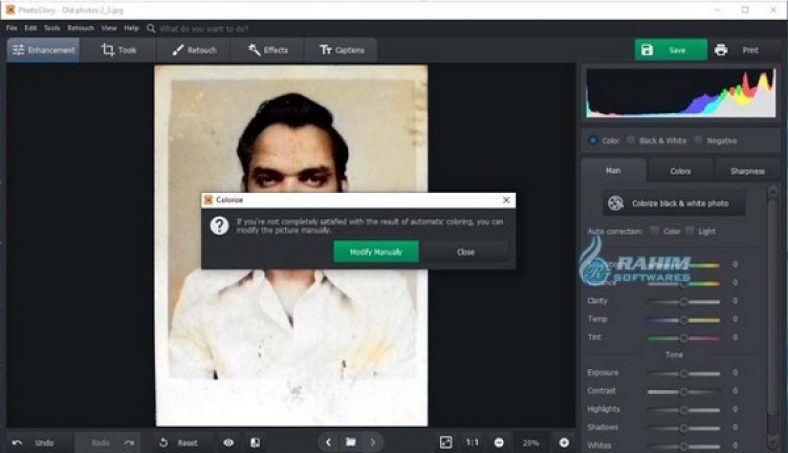Switch to the Main panel tab
The width and height of the screenshot is (788, 453).
tap(613, 170)
